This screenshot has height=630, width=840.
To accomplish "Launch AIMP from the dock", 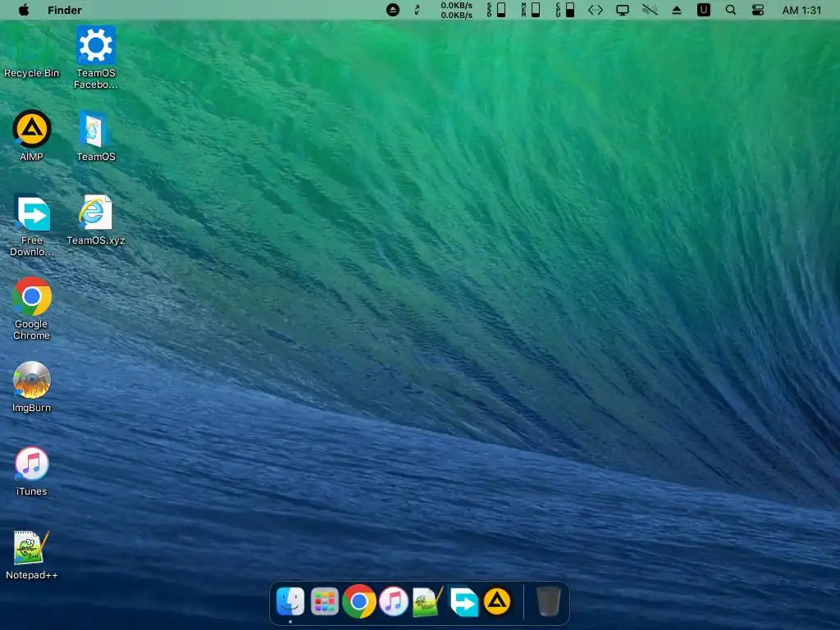I will pos(497,601).
